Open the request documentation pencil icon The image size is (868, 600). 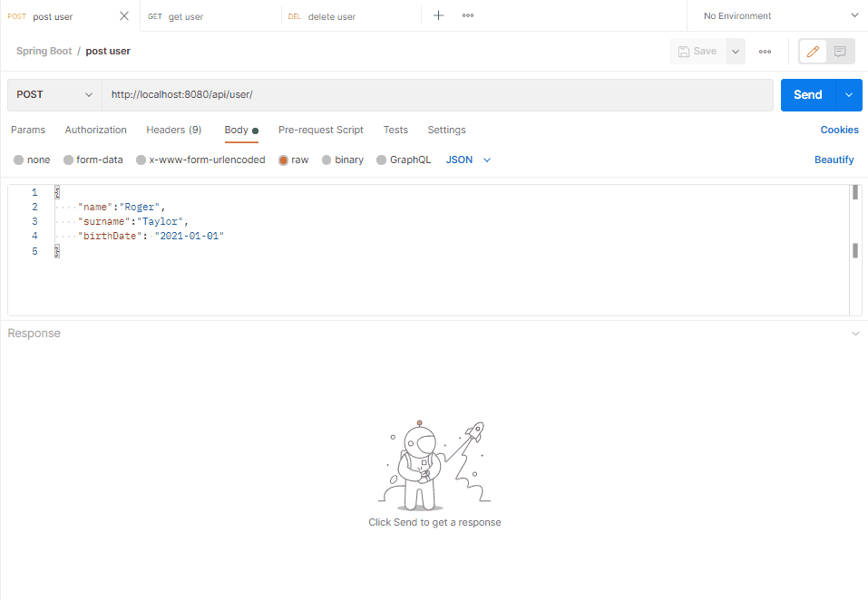pos(812,51)
